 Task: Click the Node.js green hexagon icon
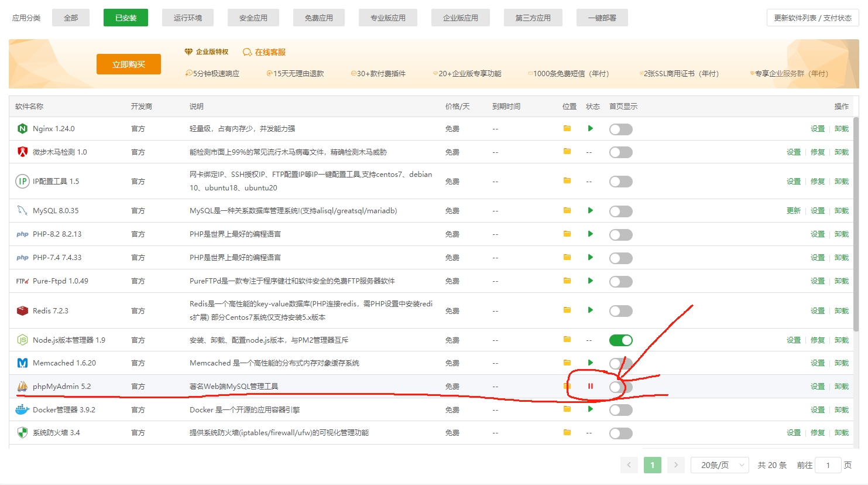[22, 340]
